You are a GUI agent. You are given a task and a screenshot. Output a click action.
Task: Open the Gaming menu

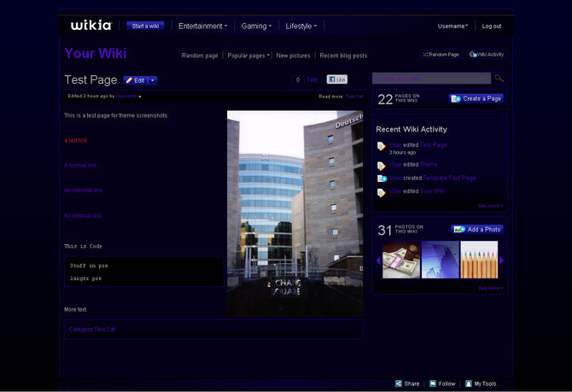256,26
